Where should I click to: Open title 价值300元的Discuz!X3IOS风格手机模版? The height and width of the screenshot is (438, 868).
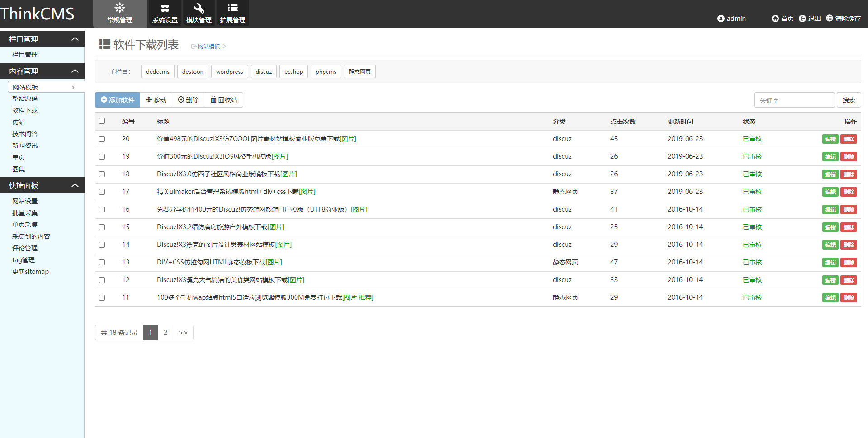pos(214,156)
